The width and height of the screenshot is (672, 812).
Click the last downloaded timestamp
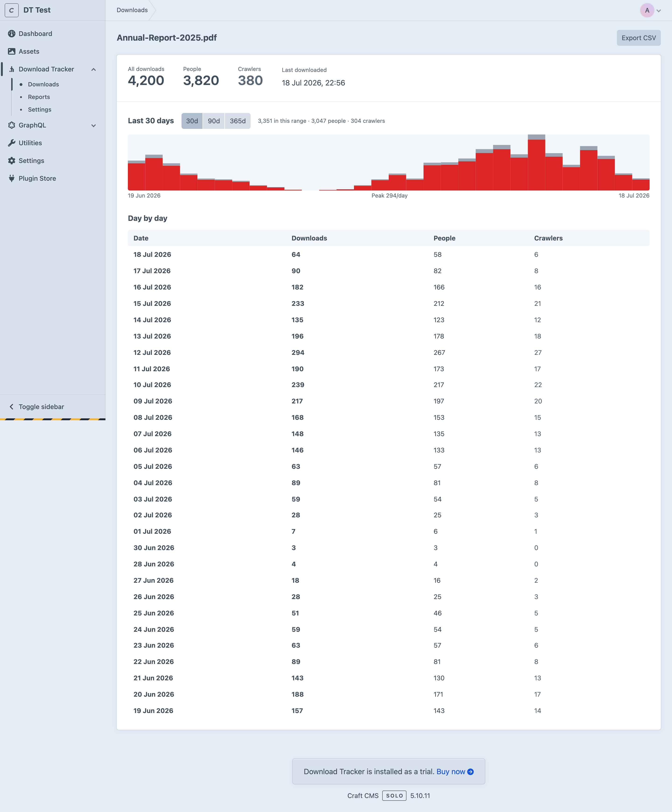click(313, 83)
